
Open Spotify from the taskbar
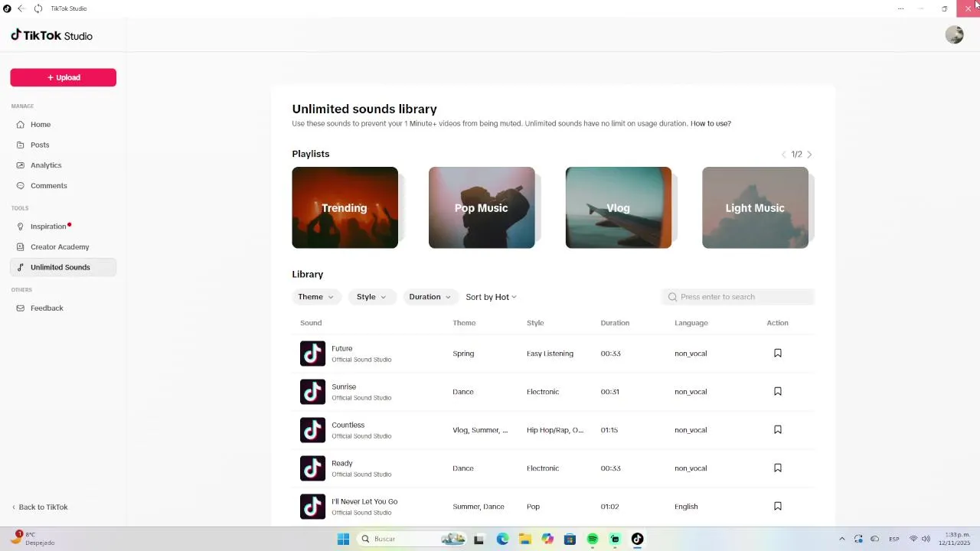[593, 539]
